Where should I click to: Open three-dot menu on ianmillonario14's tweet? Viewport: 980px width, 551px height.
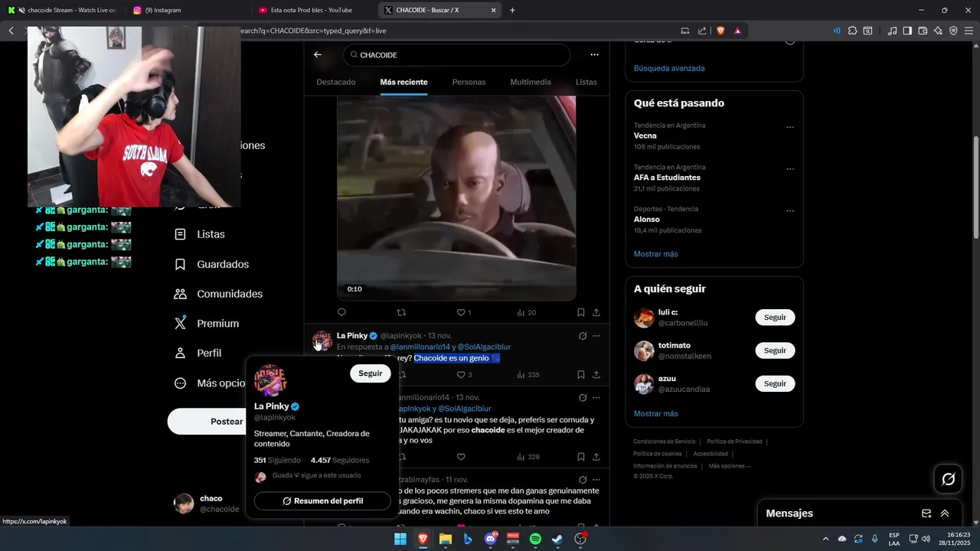tap(596, 398)
